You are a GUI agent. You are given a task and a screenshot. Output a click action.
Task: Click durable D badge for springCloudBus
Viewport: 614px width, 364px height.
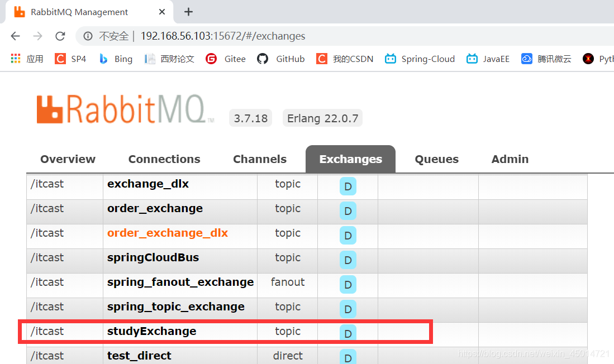348,260
